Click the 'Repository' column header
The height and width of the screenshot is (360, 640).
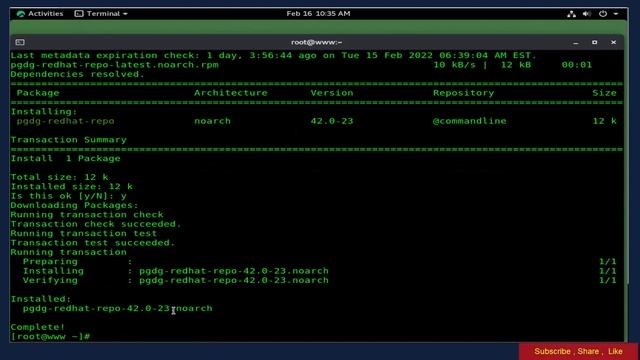pyautogui.click(x=464, y=93)
